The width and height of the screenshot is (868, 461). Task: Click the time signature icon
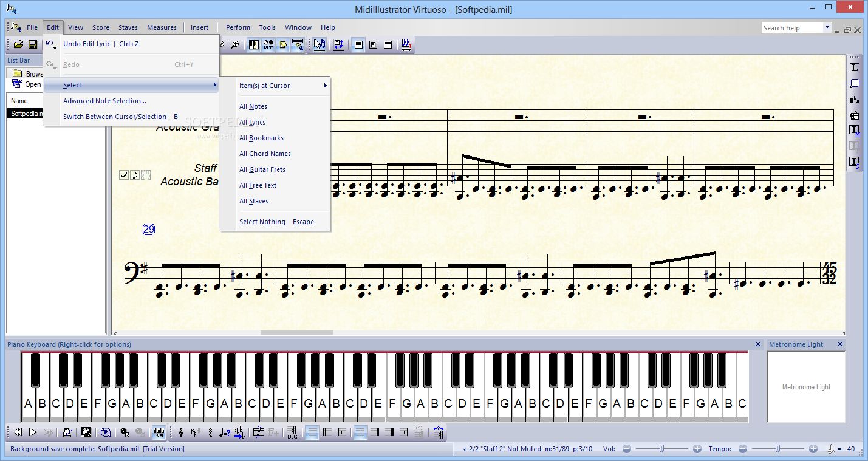coord(210,432)
